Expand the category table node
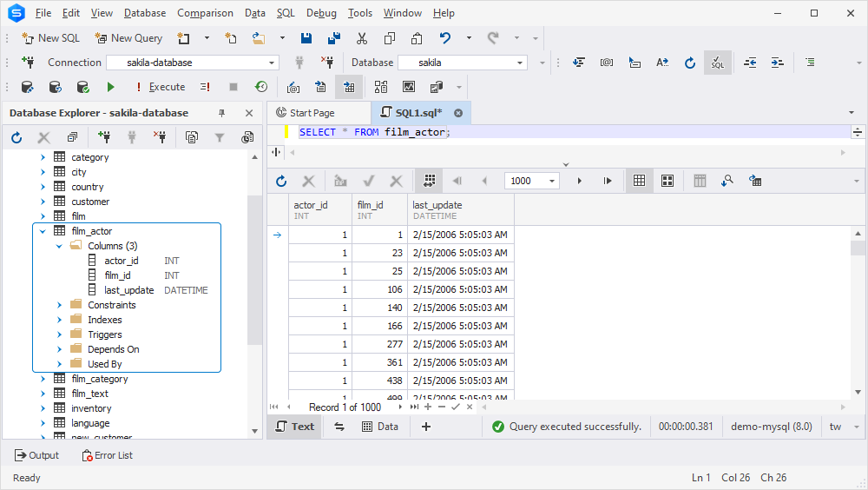The image size is (868, 490). [x=43, y=157]
